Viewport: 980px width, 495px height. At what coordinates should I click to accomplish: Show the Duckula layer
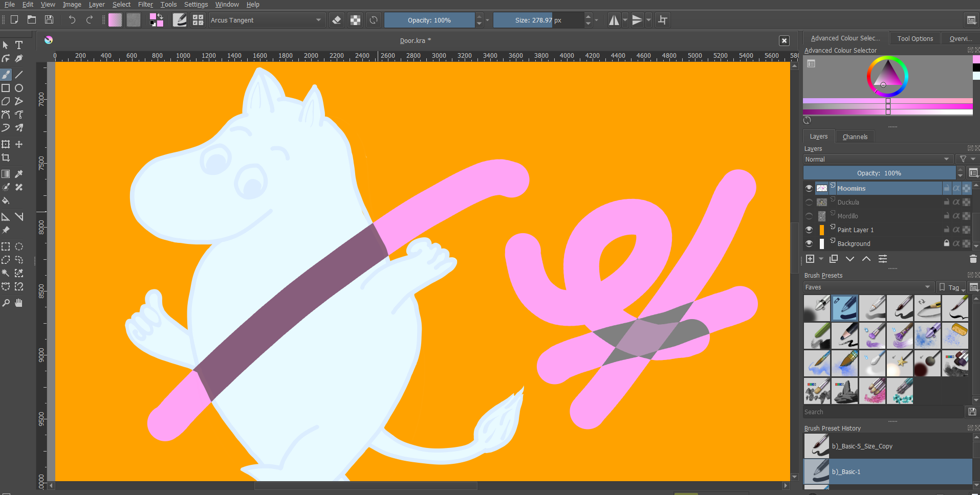tap(809, 202)
